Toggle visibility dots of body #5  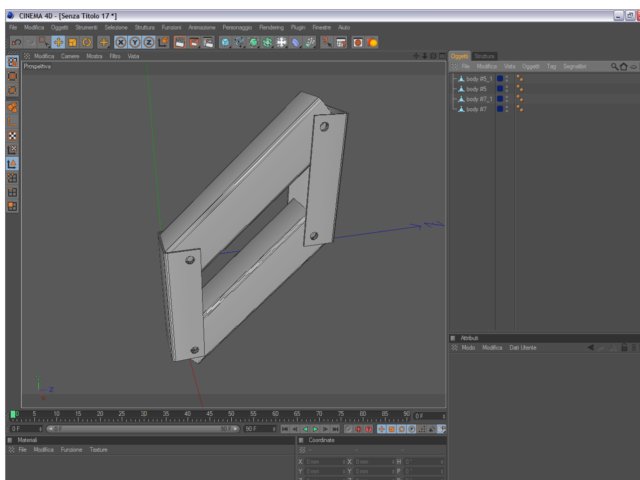[507, 89]
